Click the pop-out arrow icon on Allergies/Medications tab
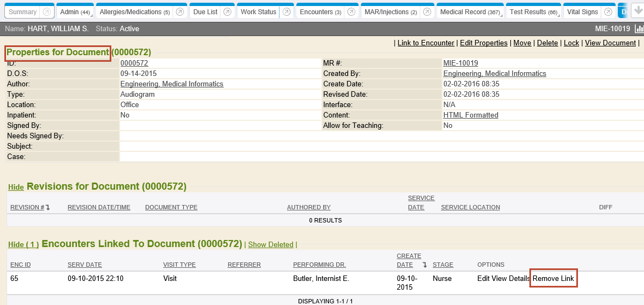 tap(180, 12)
